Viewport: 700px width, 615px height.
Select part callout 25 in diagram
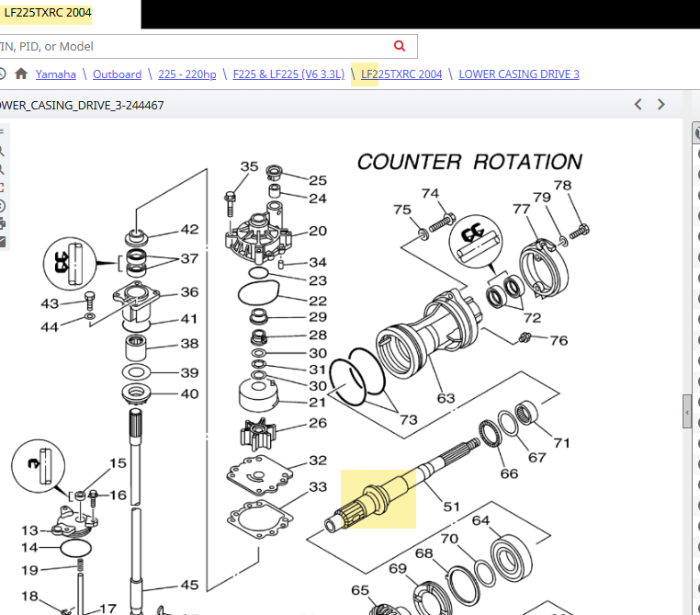coord(318,180)
